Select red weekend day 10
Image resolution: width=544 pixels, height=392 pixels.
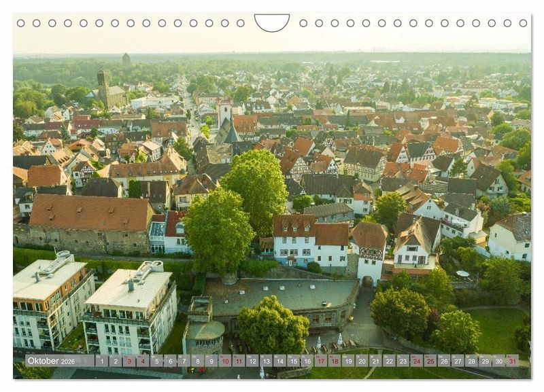click(224, 361)
